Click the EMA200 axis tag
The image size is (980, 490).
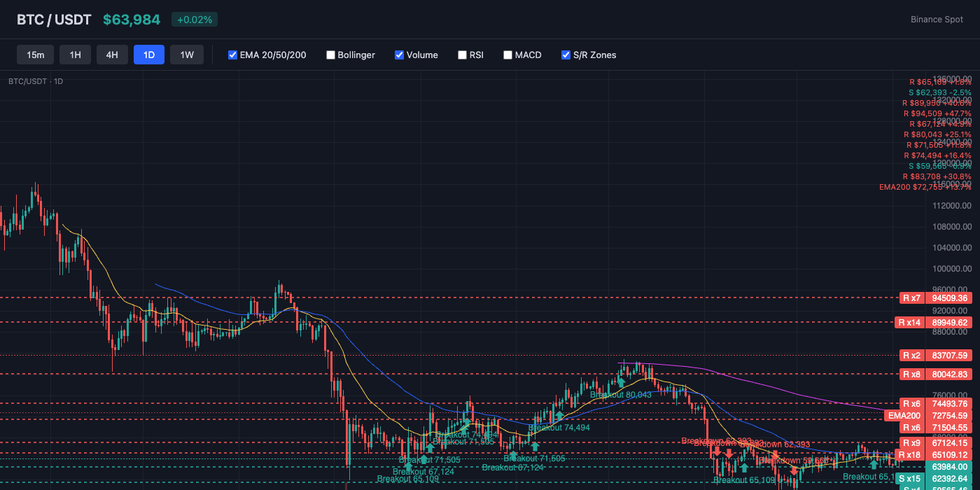[905, 416]
